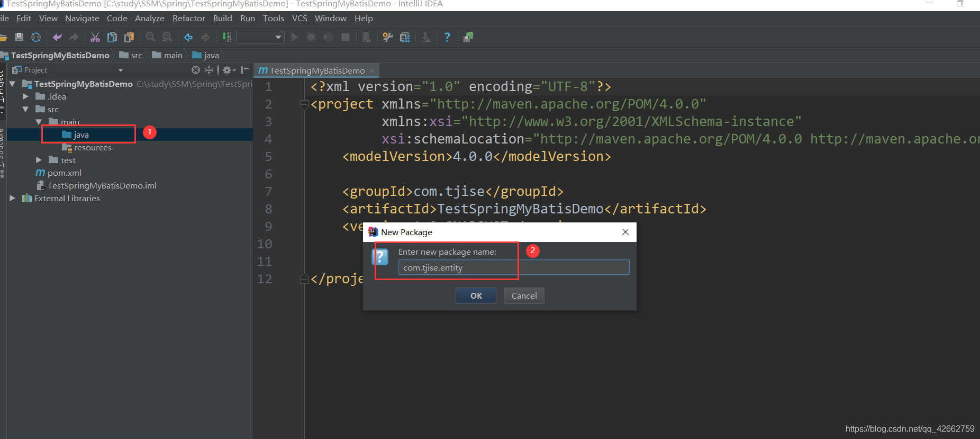The height and width of the screenshot is (439, 980).
Task: Open the Help menu
Action: tap(364, 18)
